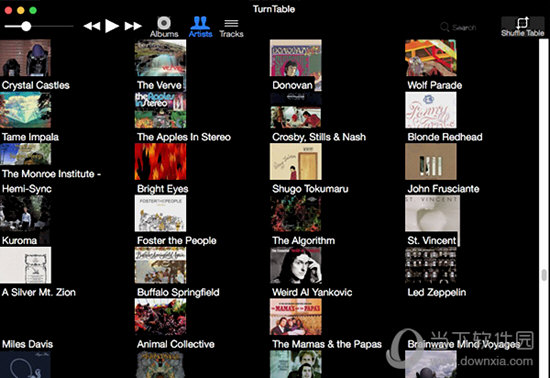This screenshot has height=378, width=550.
Task: Open the Donovan artist cover
Action: tap(295, 58)
